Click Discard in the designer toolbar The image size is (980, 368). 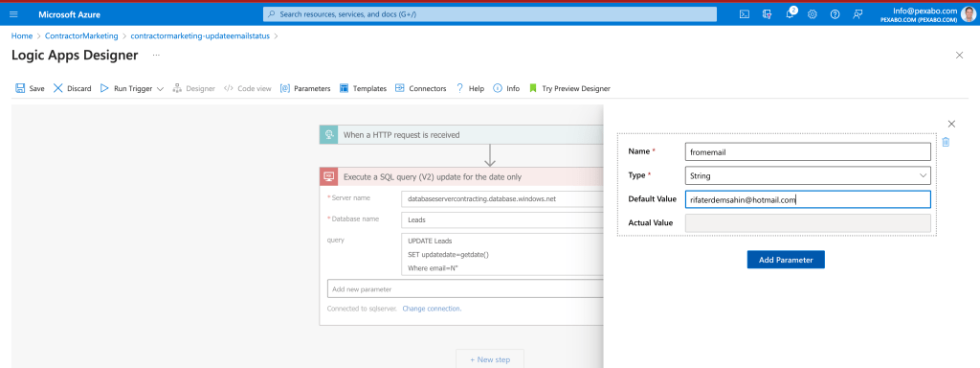click(72, 88)
